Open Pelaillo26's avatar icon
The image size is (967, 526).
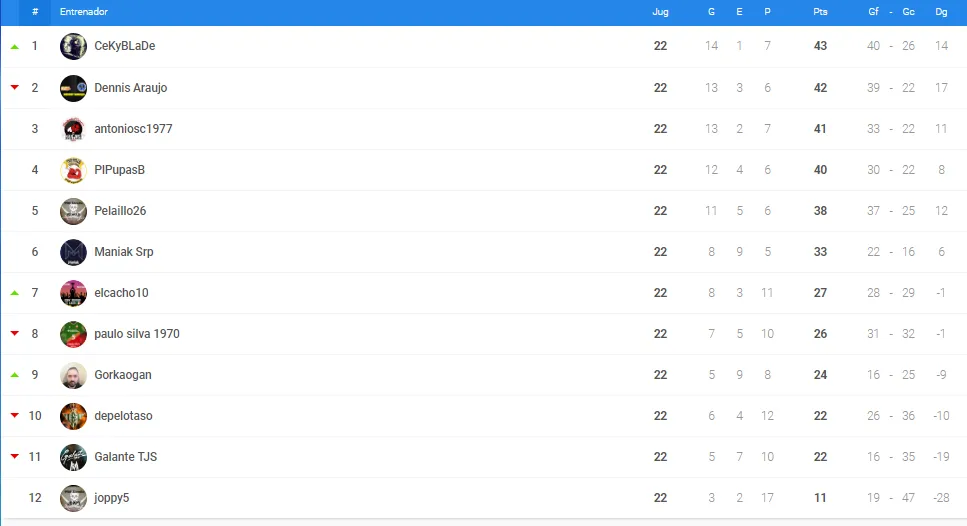coord(73,211)
